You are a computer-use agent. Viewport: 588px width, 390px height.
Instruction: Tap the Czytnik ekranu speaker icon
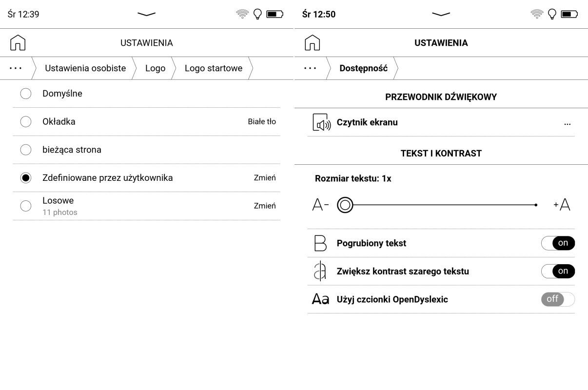tap(321, 122)
